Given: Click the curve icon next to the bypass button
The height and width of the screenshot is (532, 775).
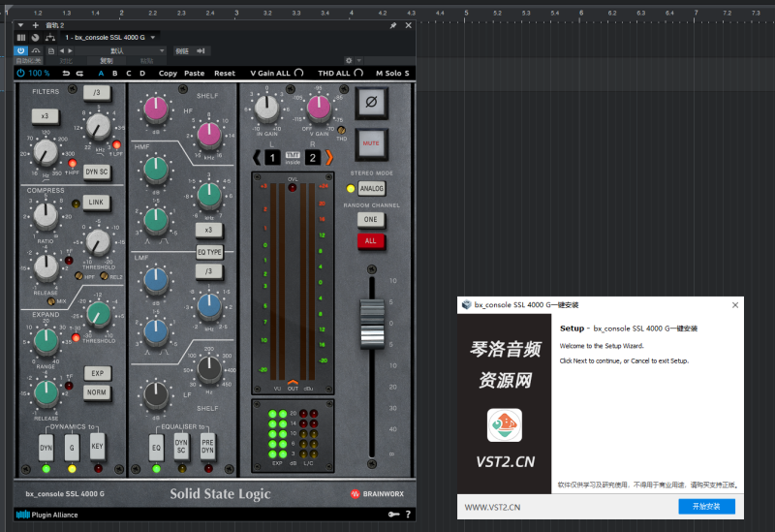Looking at the screenshot, I should pyautogui.click(x=36, y=51).
